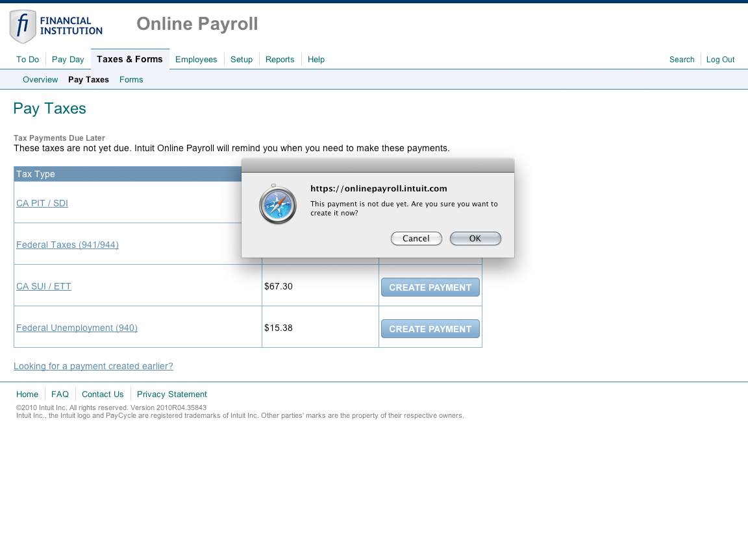
Task: Create payment for CA SUI / ETT
Action: click(430, 287)
